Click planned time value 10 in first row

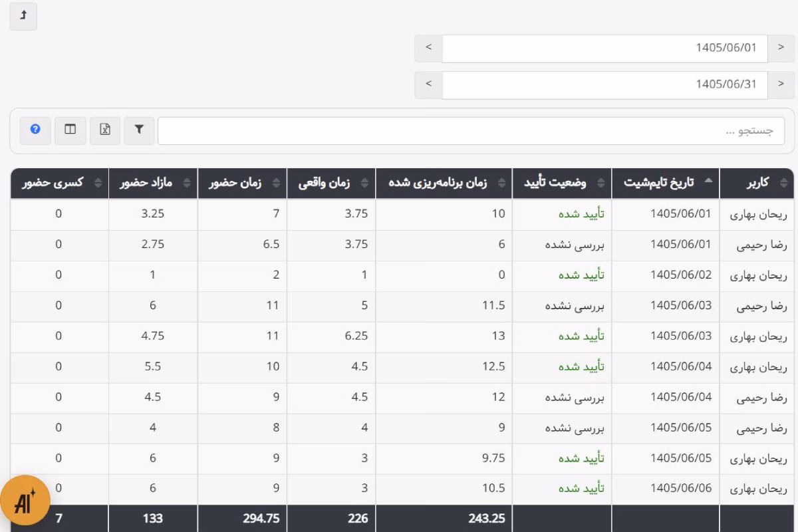point(499,213)
